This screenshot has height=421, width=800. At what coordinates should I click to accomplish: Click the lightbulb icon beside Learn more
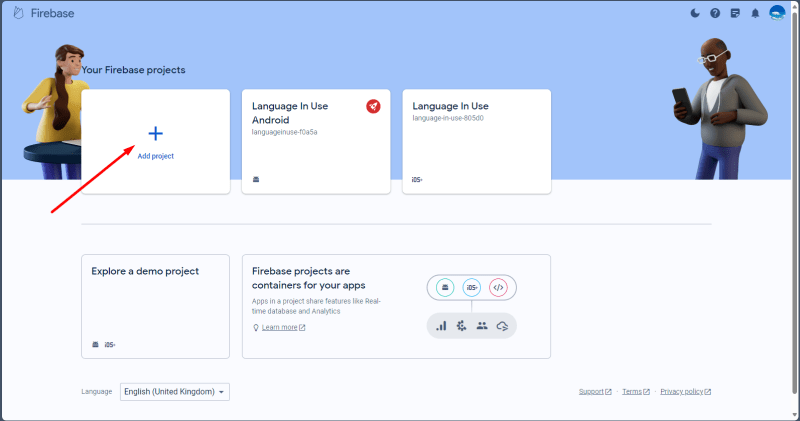[256, 328]
